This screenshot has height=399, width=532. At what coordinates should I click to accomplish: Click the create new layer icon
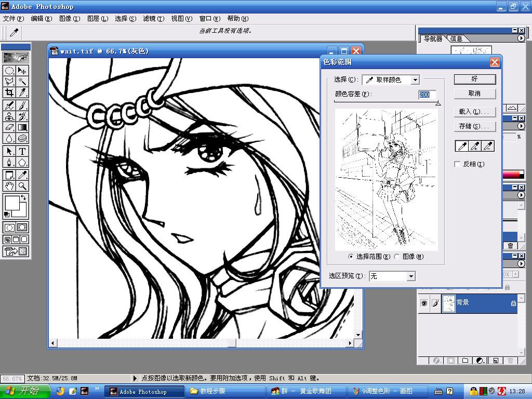point(495,361)
